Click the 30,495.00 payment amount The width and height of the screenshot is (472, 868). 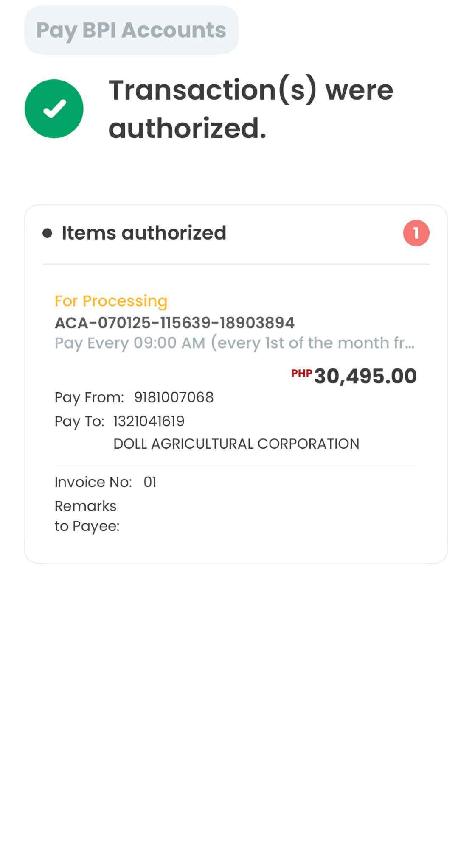click(365, 376)
